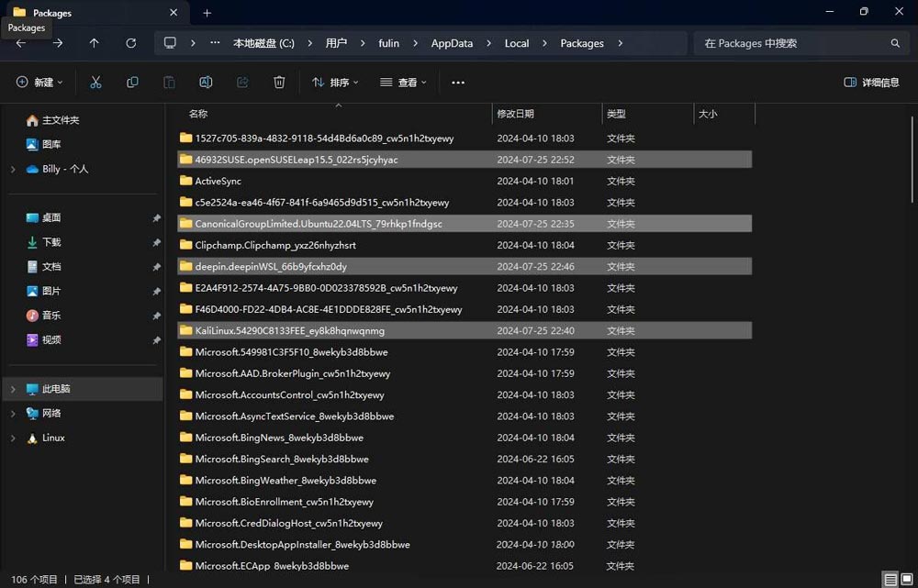Click the Cut scissors icon in toolbar
The image size is (918, 588).
pos(95,83)
